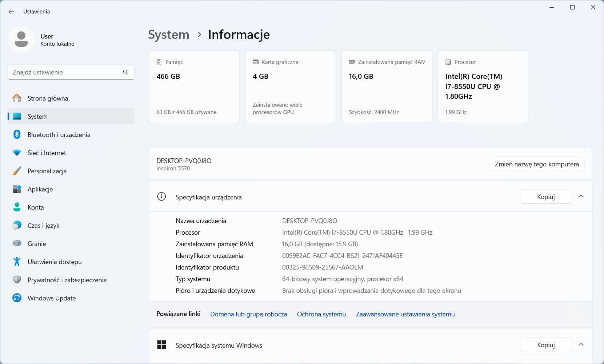Screen dimensions: 604x364
Task: Open Aplikacje settings category
Action: (x=71, y=189)
